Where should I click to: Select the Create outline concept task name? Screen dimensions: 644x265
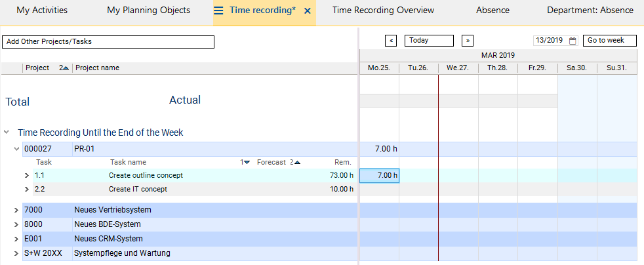coord(146,175)
